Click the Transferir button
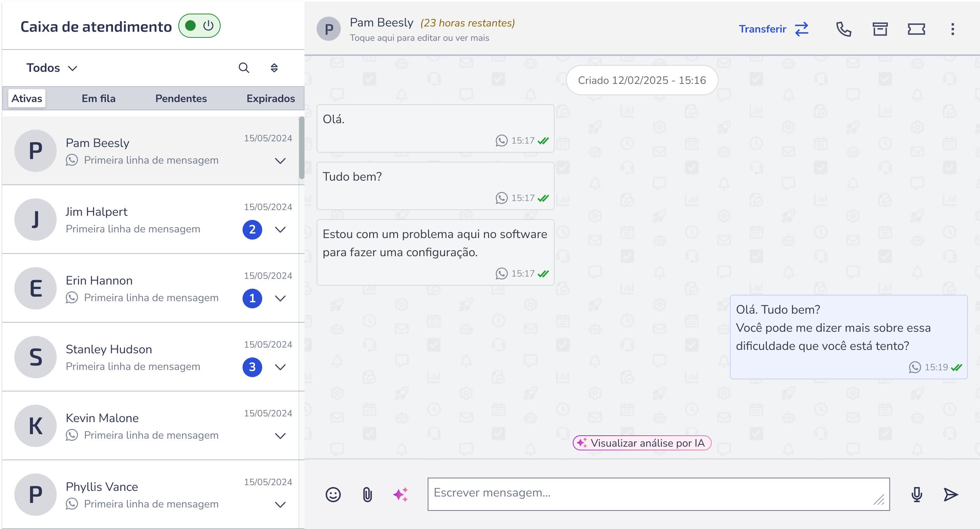980x529 pixels. click(773, 29)
